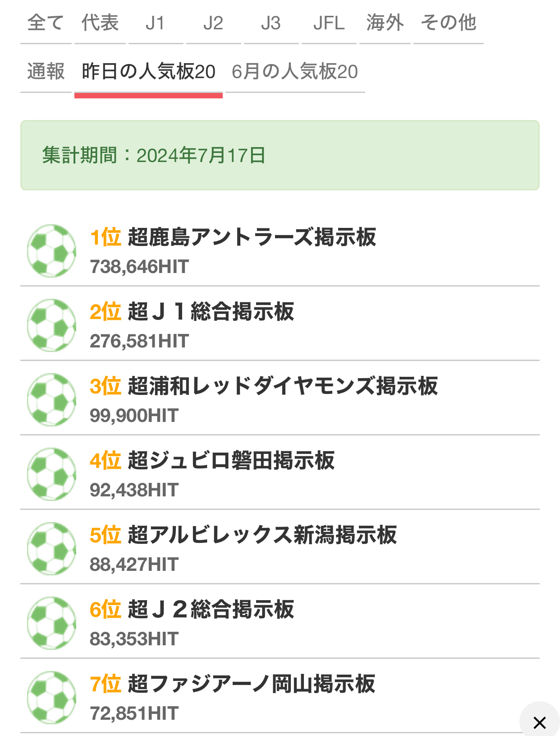Switch to the 全て tab
Viewport: 560px width, 736px height.
point(46,23)
